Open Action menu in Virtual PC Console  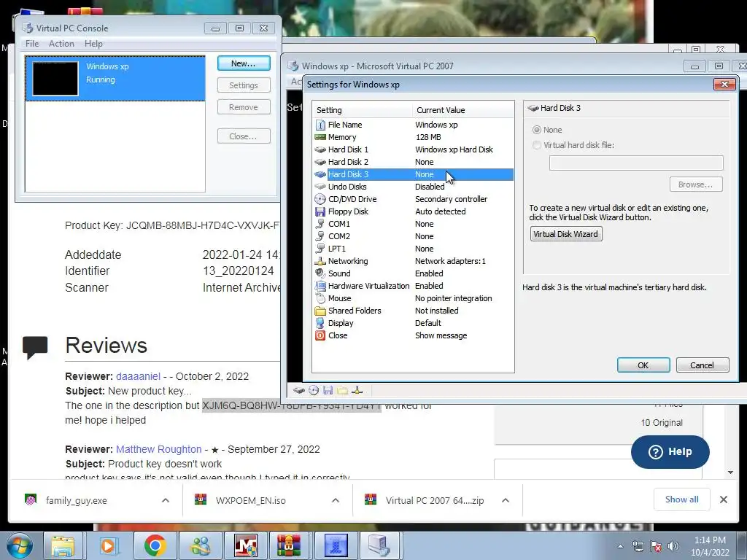[x=61, y=43]
